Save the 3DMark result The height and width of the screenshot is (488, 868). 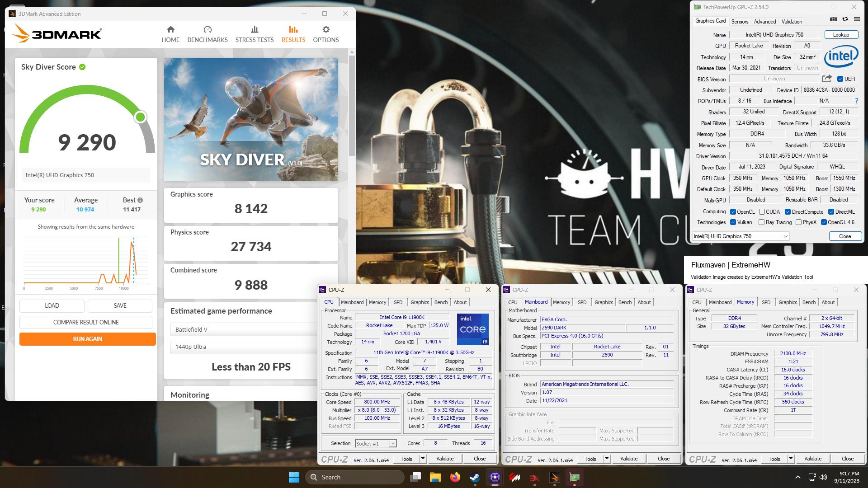point(120,305)
